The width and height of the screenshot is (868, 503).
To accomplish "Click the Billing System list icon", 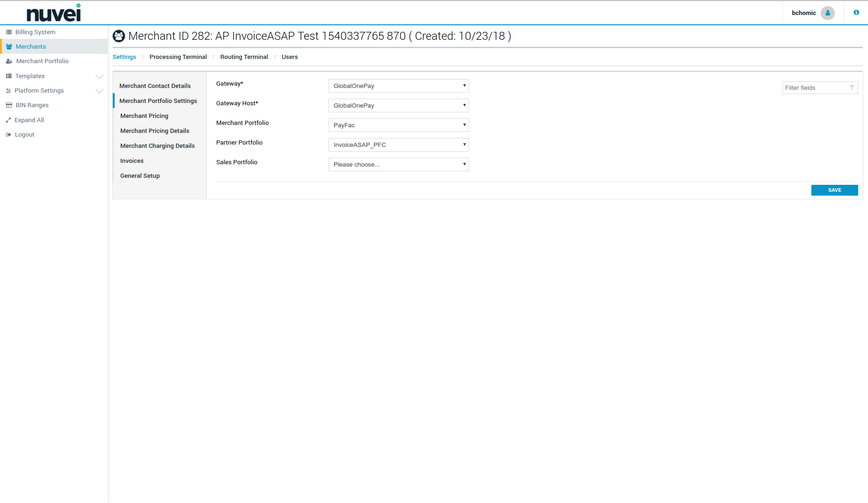I will pyautogui.click(x=8, y=32).
